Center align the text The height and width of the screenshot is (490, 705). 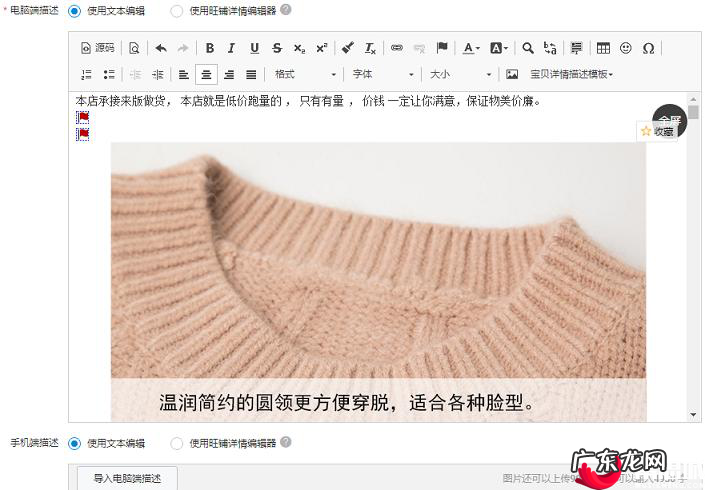coord(206,74)
